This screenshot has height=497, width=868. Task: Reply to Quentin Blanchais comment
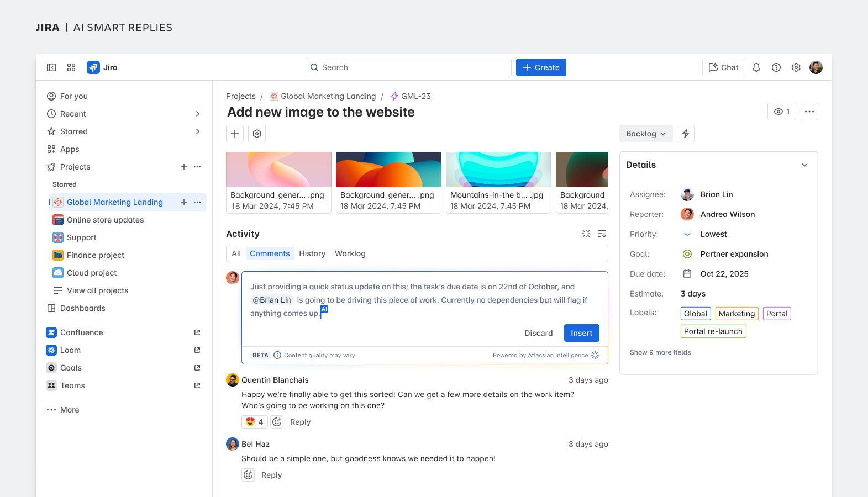click(x=300, y=422)
